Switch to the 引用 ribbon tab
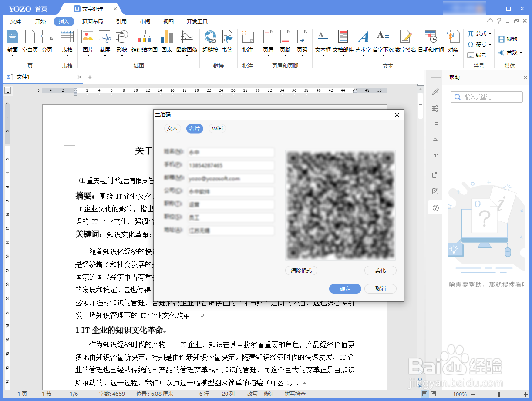The image size is (532, 401). click(x=121, y=22)
